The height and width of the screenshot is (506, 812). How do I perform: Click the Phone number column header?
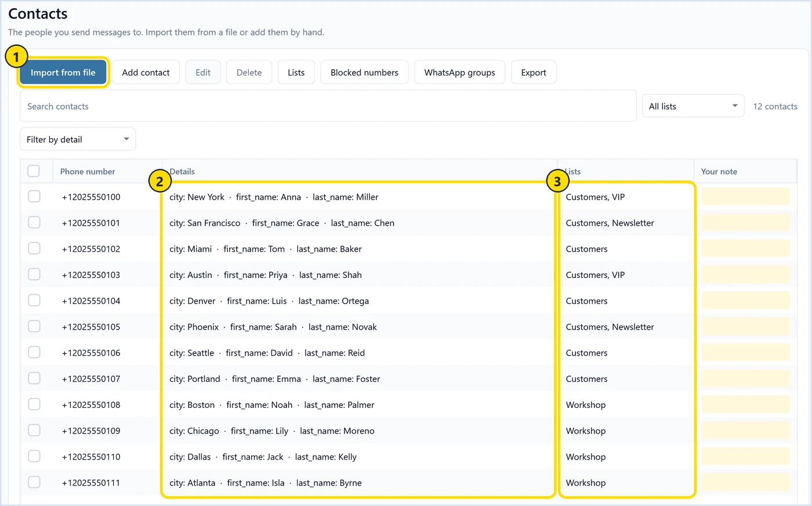(88, 172)
